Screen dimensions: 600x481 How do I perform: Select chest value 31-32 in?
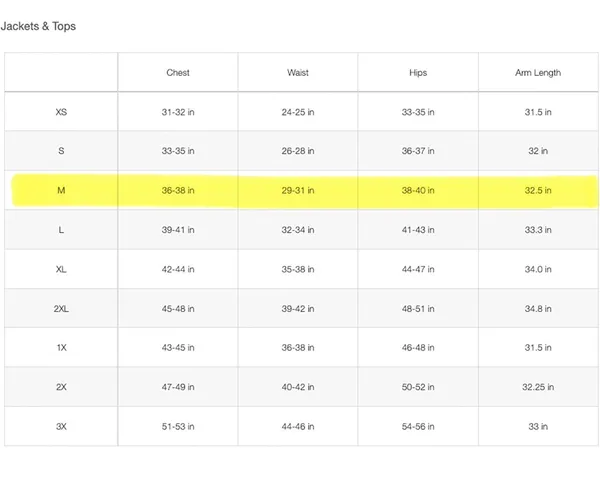(x=178, y=112)
